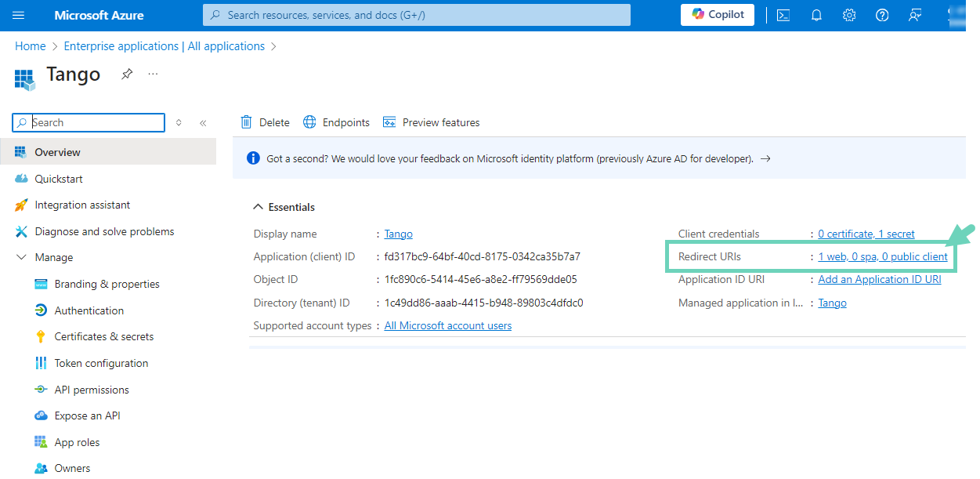Click the Token configuration bars icon
Viewport: 980px width, 479px height.
point(41,363)
